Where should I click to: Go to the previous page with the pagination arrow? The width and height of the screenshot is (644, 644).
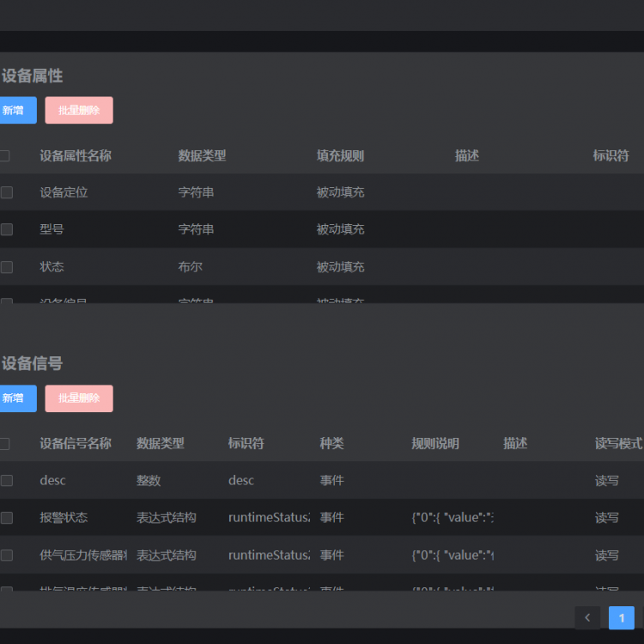point(587,617)
